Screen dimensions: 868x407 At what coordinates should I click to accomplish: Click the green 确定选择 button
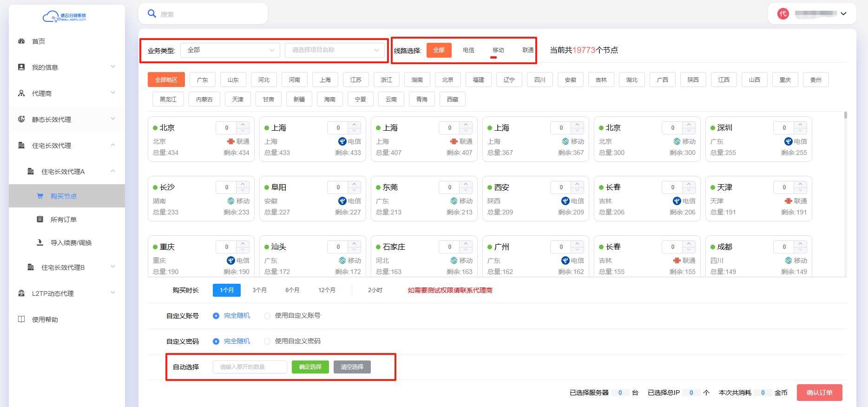click(310, 367)
